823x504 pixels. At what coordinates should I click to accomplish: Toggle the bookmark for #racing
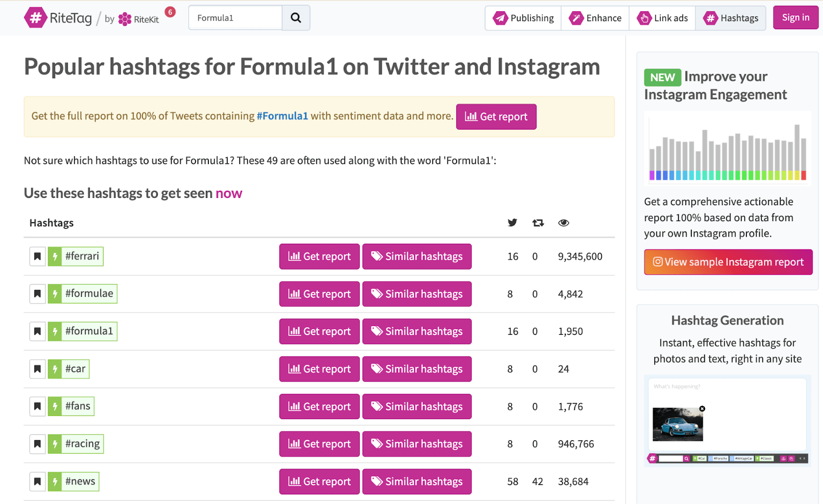pos(37,443)
